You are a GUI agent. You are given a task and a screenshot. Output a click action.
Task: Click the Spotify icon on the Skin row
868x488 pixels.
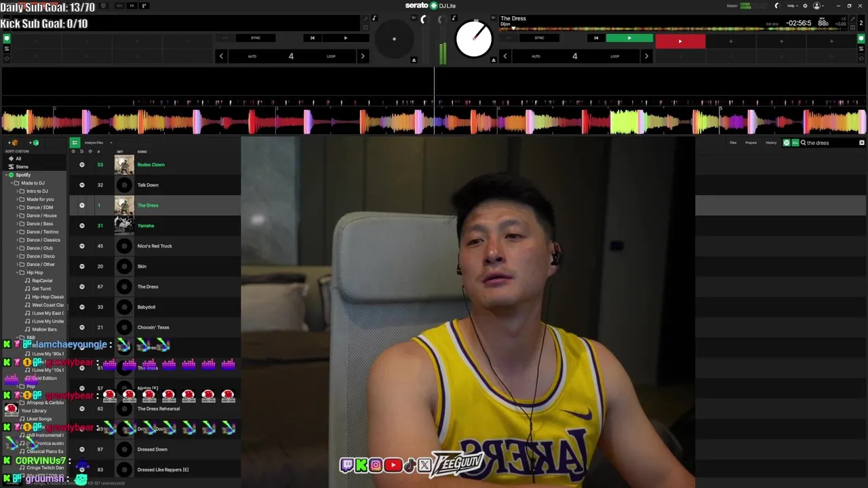[x=82, y=266]
